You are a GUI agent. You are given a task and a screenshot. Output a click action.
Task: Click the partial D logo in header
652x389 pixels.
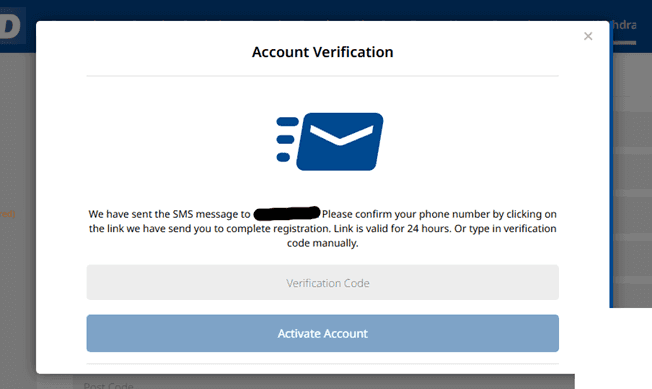coord(10,26)
